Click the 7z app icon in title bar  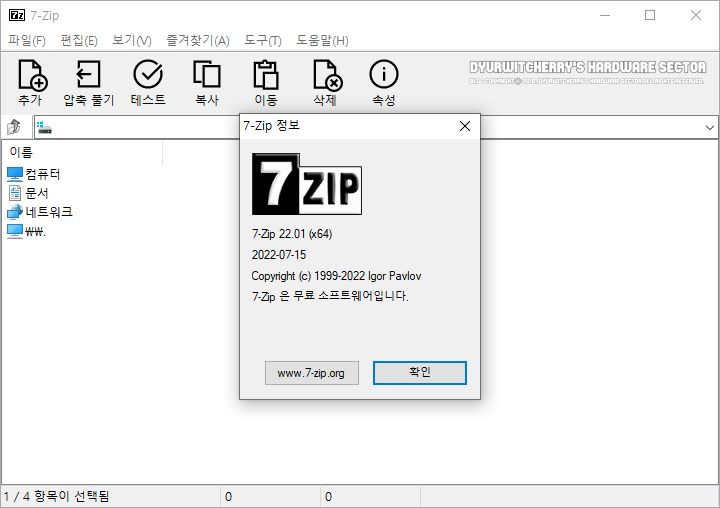(17, 15)
